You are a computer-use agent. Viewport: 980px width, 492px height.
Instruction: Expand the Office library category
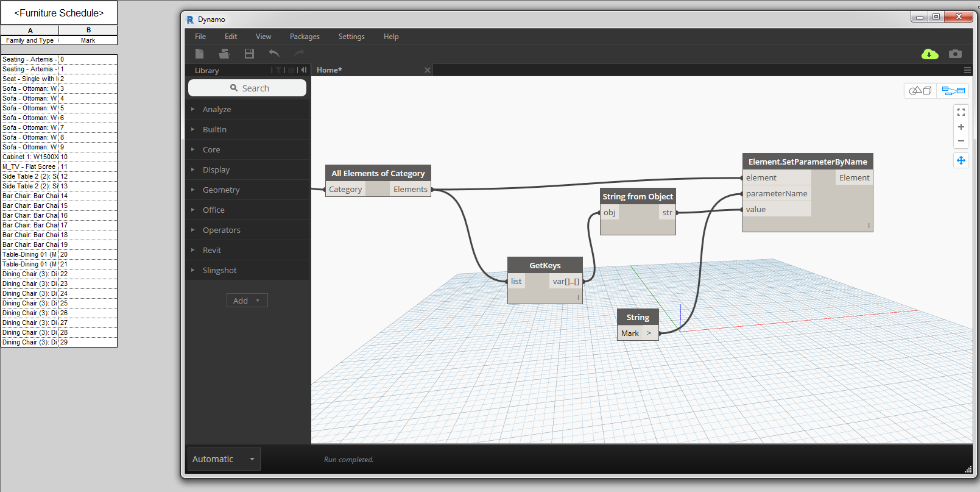[248, 210]
